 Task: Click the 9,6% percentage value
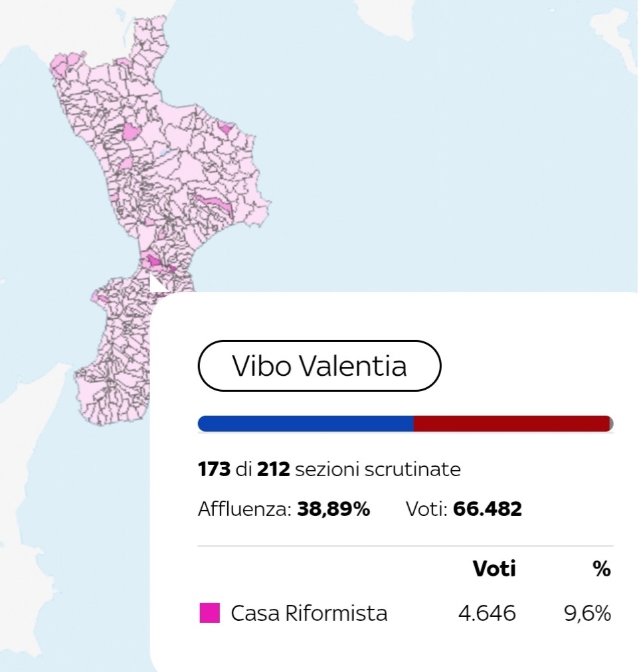click(587, 613)
